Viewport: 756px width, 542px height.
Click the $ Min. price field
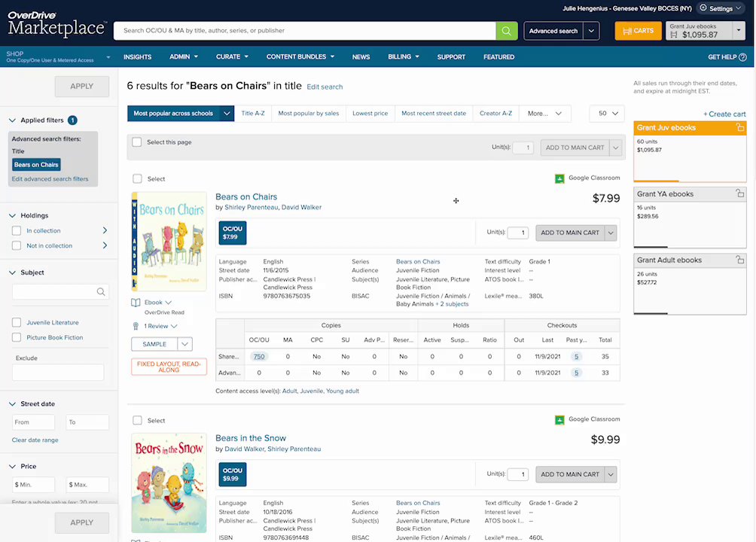pos(33,485)
